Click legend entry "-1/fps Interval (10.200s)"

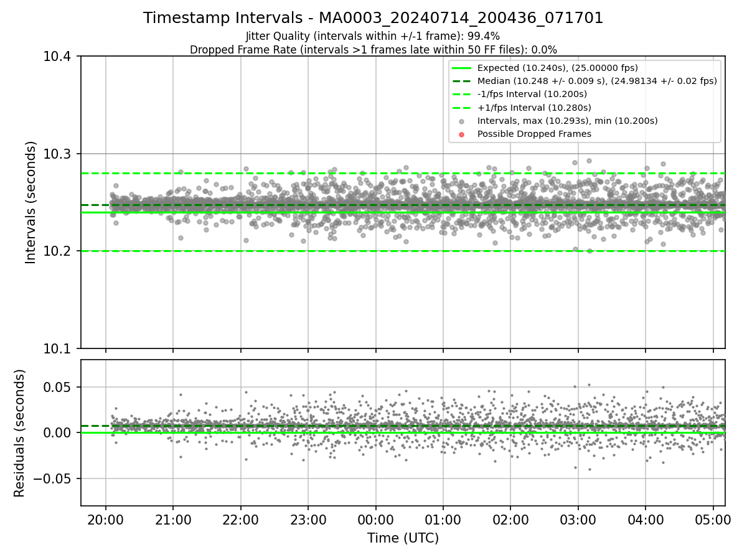(x=532, y=95)
